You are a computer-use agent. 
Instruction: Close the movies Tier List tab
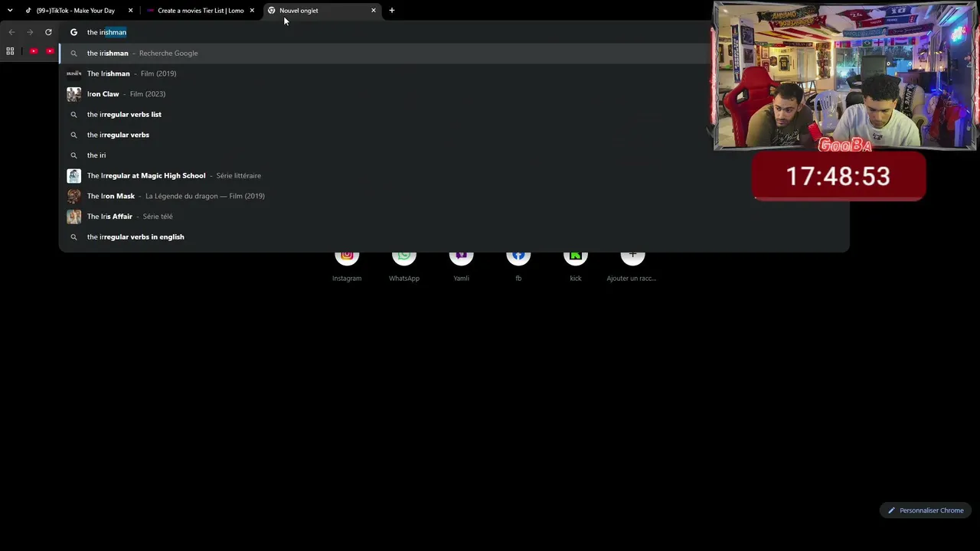pyautogui.click(x=252, y=11)
